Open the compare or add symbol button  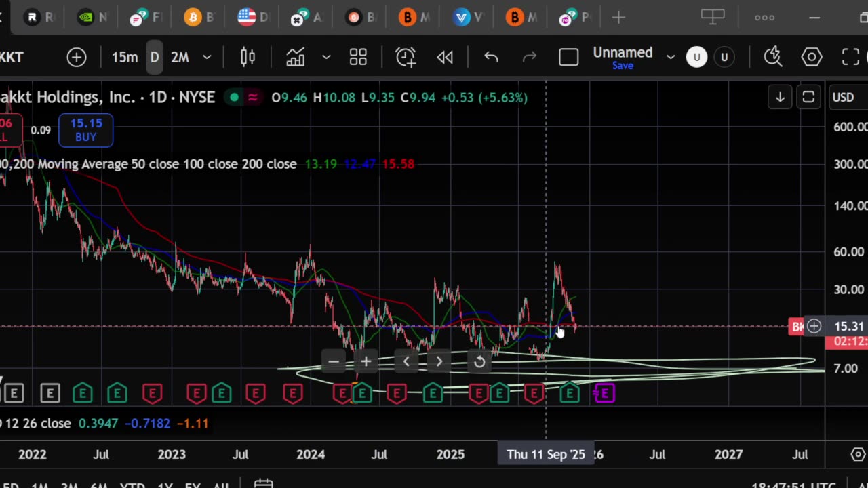(77, 58)
